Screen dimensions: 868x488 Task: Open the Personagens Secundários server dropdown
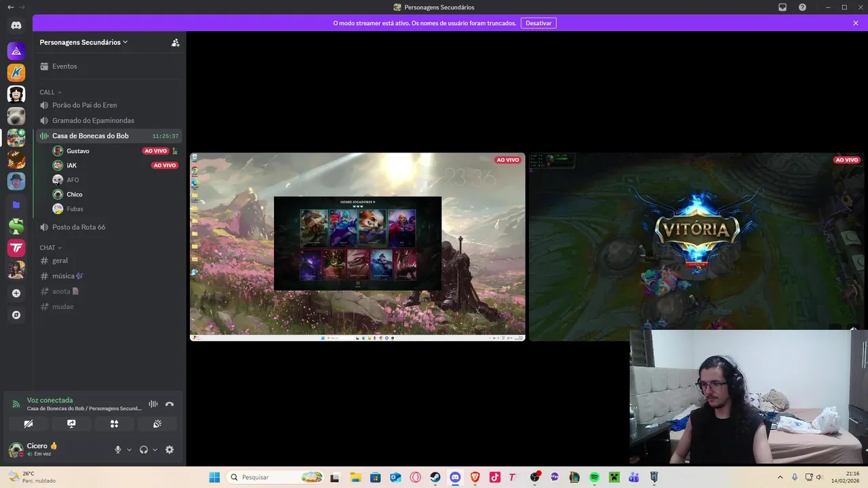[x=83, y=42]
